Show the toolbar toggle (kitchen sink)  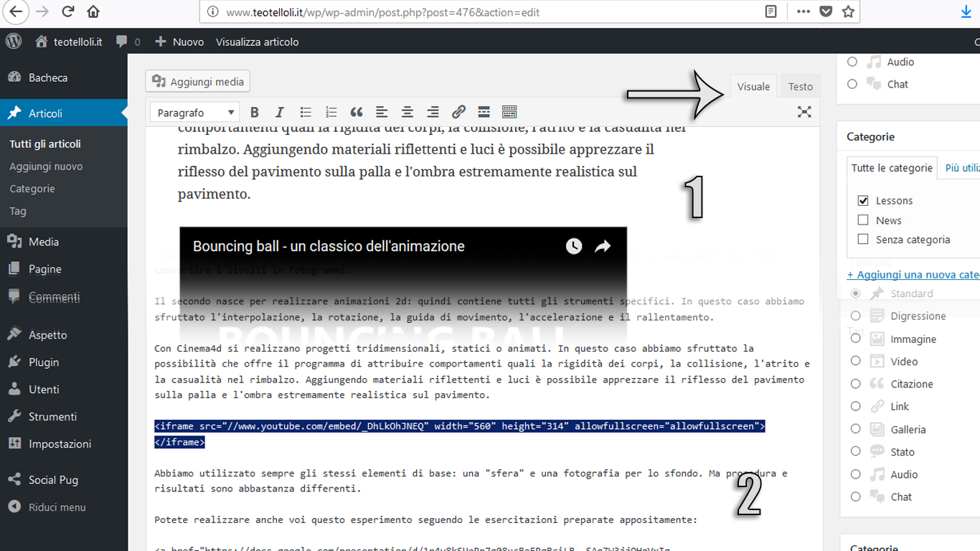click(x=509, y=112)
